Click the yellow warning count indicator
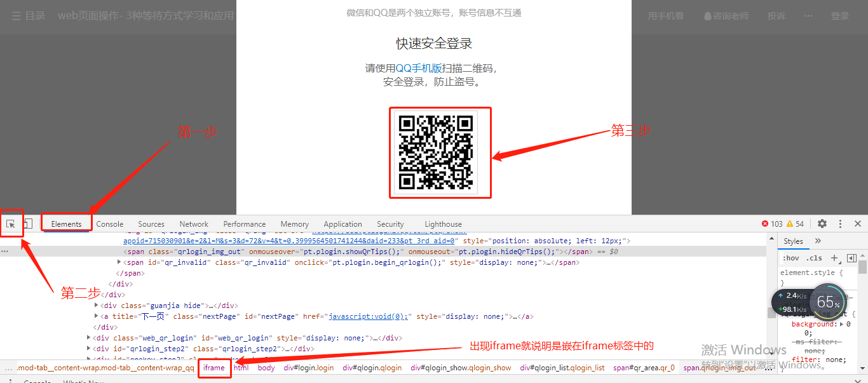This screenshot has width=868, height=383. 796,224
